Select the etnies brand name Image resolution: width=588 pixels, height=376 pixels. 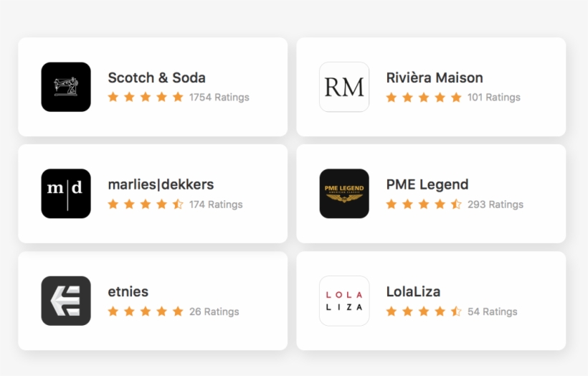click(128, 291)
